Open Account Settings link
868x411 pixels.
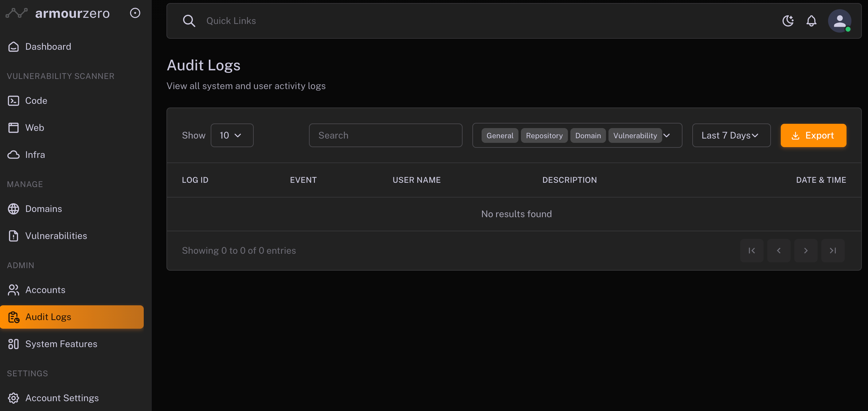click(x=62, y=398)
